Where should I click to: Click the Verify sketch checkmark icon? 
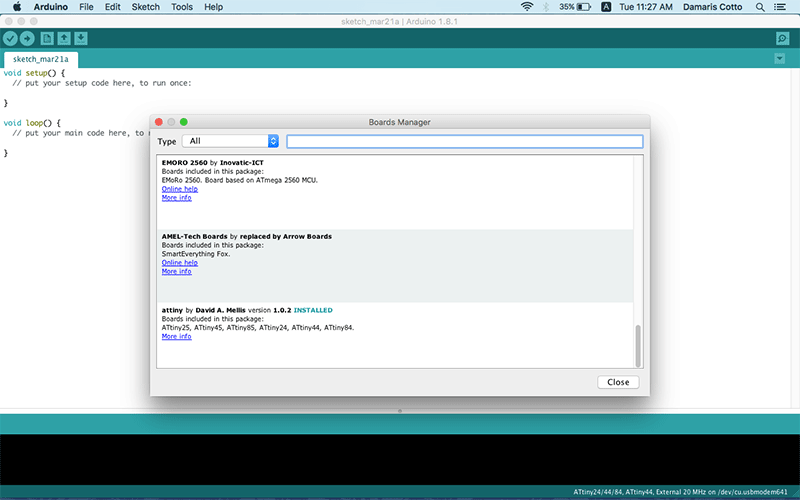tap(10, 38)
